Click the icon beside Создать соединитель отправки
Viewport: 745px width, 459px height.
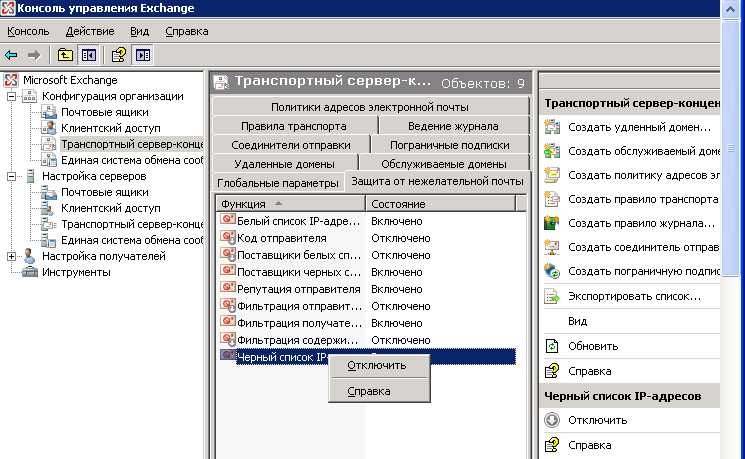point(552,247)
